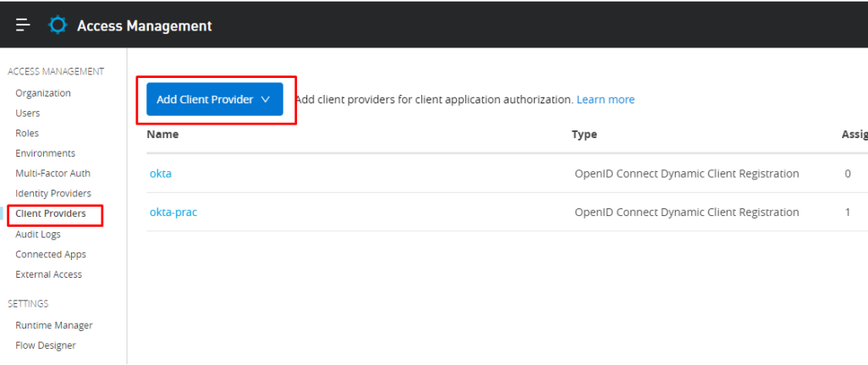This screenshot has height=365, width=868.
Task: Open Multi-Factor Auth settings
Action: click(x=52, y=174)
